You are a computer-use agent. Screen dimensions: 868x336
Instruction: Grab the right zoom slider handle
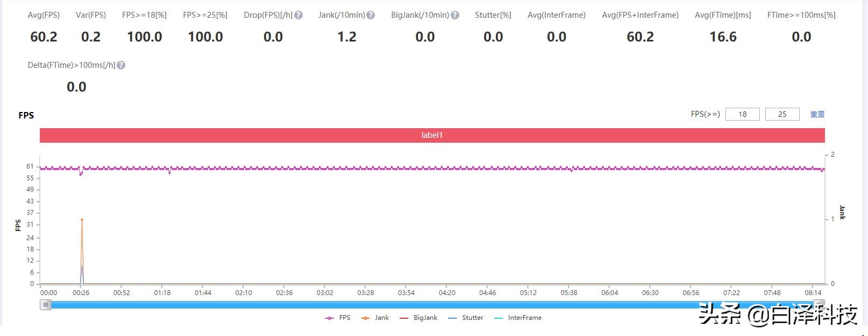819,304
